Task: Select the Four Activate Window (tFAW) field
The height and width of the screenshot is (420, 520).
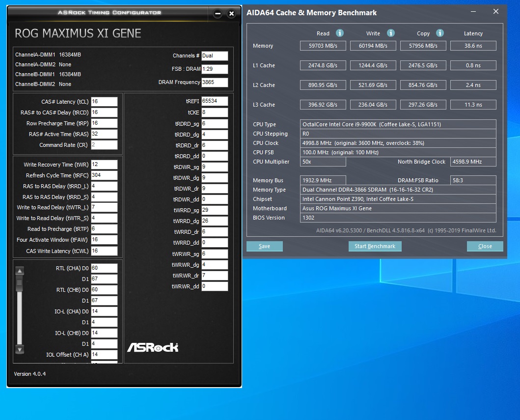Action: [104, 240]
